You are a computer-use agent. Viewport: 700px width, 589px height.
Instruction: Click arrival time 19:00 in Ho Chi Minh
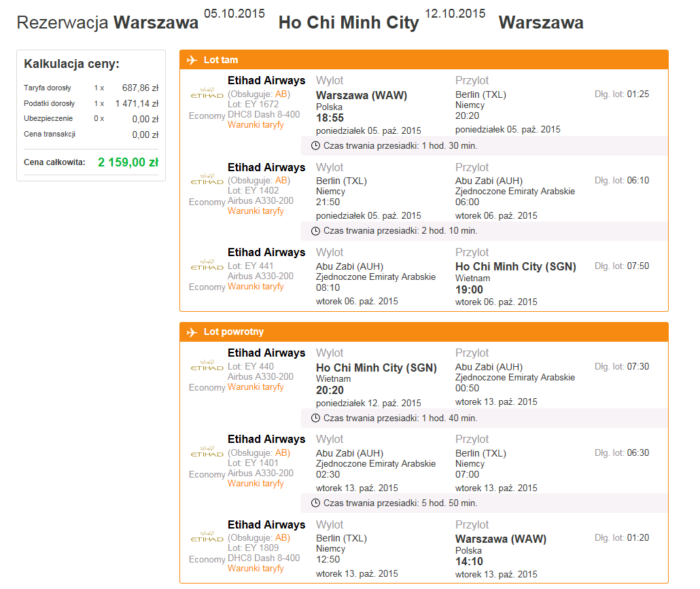[469, 290]
